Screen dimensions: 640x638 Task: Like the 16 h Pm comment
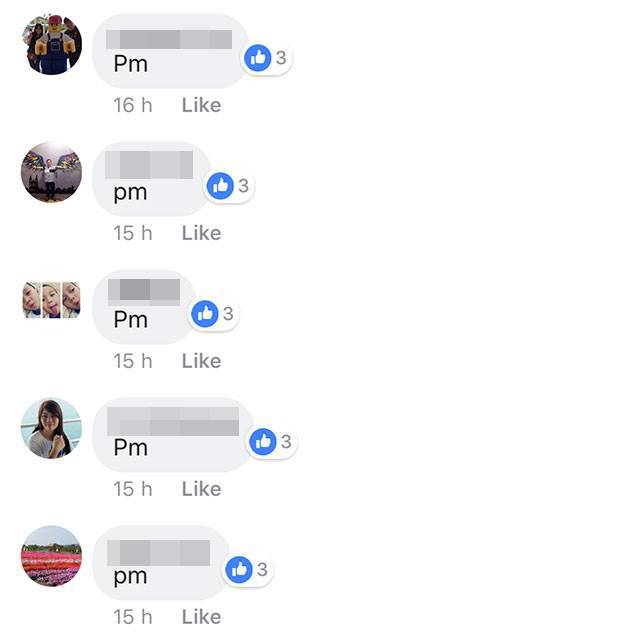202,105
